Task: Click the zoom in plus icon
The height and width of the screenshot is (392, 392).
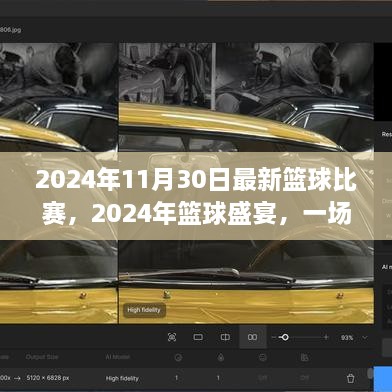Action: point(326,337)
